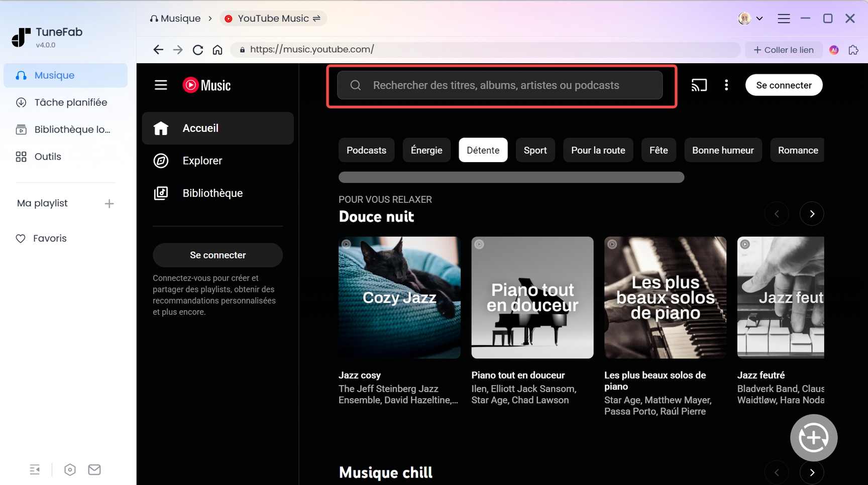Open TuneFab settings via the gear icon
The width and height of the screenshot is (868, 485).
coord(70,469)
